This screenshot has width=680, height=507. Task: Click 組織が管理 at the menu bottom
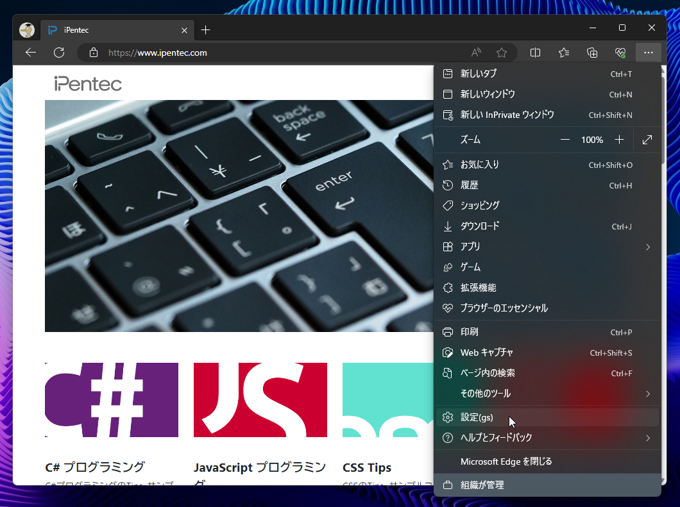pyautogui.click(x=547, y=485)
